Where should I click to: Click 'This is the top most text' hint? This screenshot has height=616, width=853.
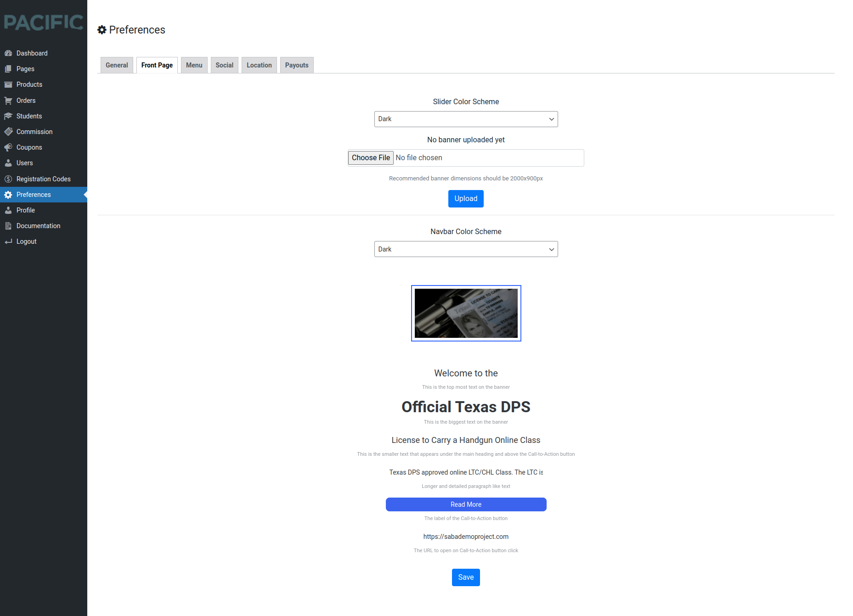click(x=466, y=387)
